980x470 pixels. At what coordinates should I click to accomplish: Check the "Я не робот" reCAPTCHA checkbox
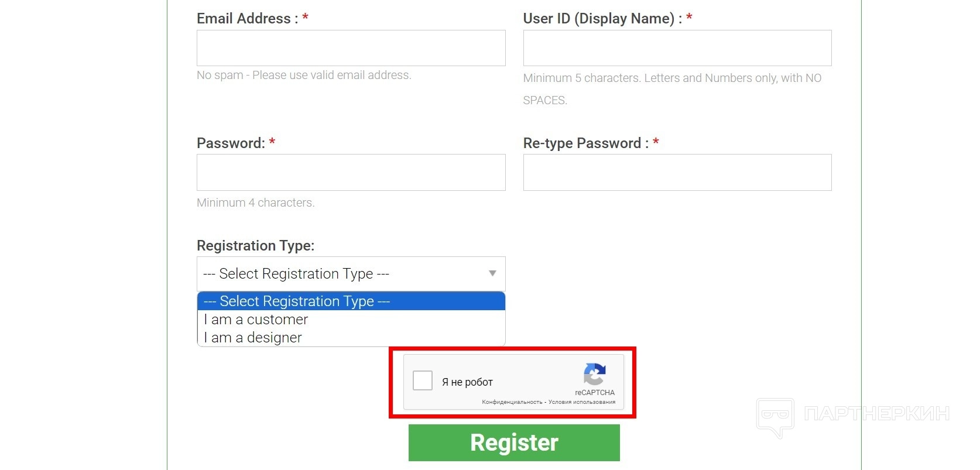pos(423,380)
